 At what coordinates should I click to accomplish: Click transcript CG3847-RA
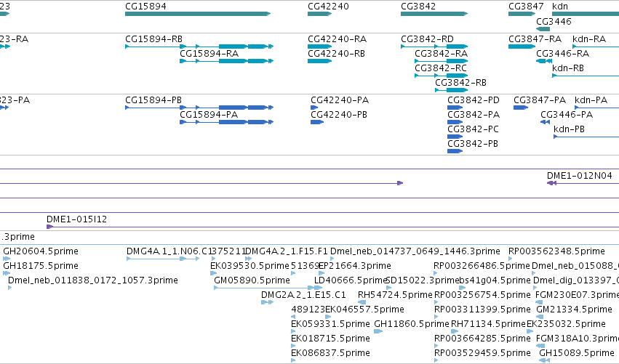click(522, 46)
